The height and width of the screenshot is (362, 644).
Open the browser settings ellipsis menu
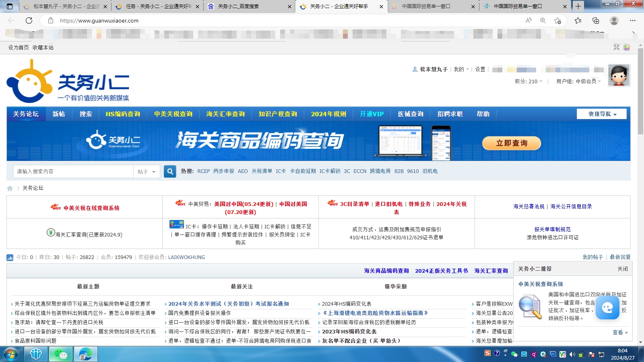pos(633,21)
